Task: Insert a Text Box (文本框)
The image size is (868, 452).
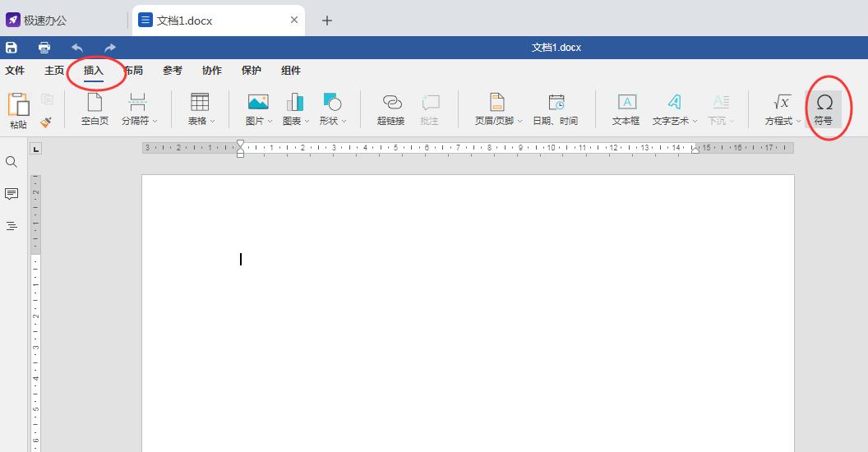Action: 626,109
